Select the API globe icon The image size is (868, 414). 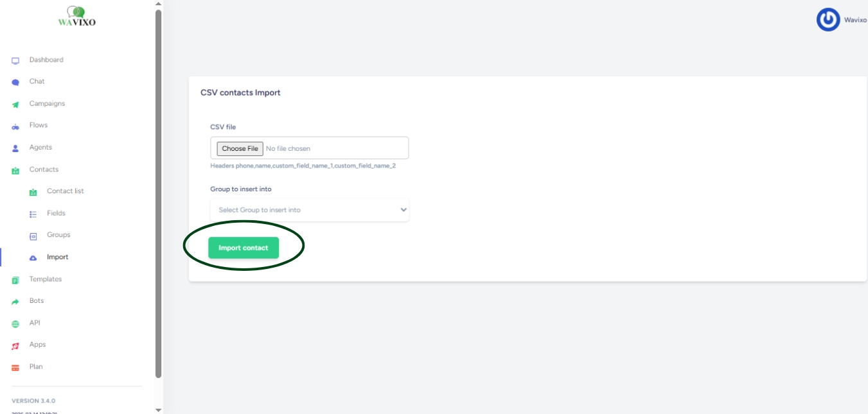[15, 324]
